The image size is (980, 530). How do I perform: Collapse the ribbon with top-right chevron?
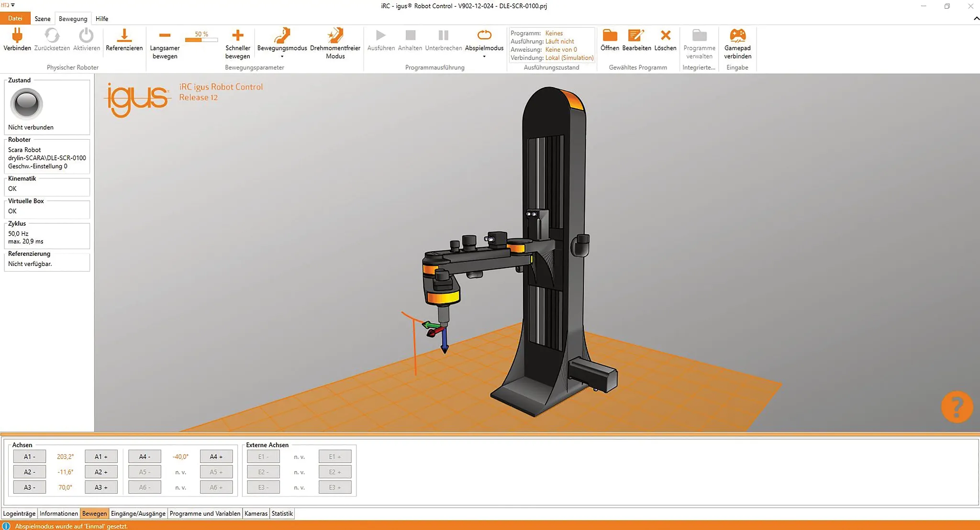[x=976, y=19]
